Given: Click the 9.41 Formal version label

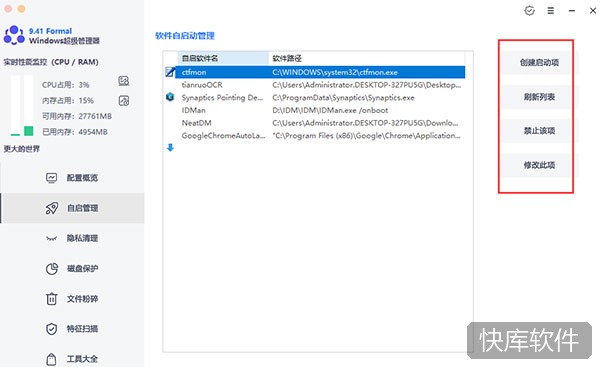Looking at the screenshot, I should point(51,31).
